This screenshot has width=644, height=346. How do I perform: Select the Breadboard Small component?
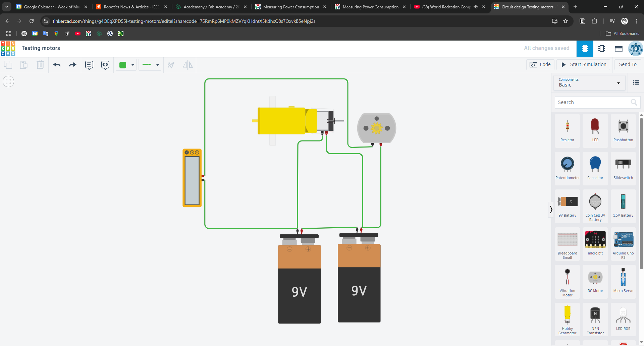[568, 244]
